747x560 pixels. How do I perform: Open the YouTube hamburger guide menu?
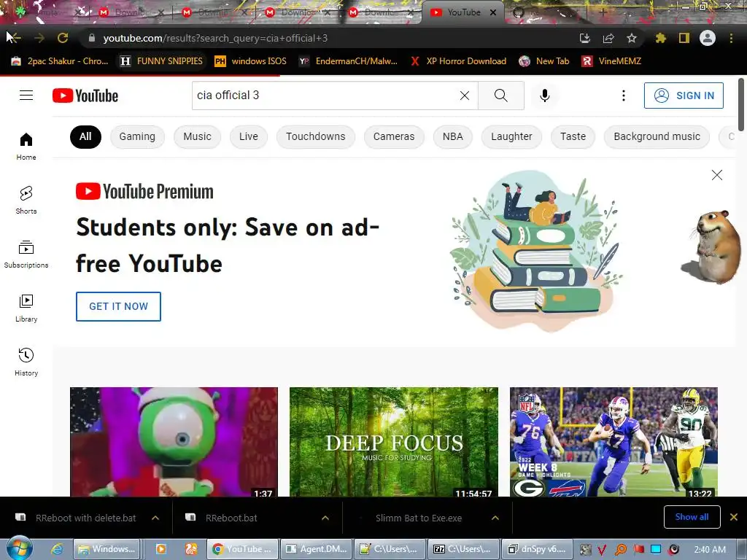coord(26,96)
